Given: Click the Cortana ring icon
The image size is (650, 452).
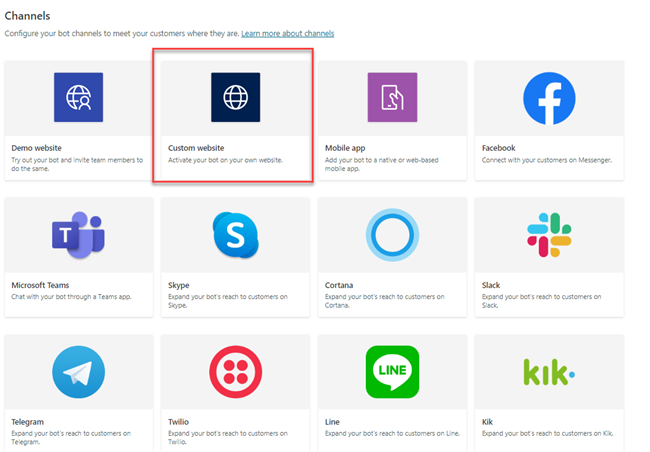Looking at the screenshot, I should tap(392, 235).
